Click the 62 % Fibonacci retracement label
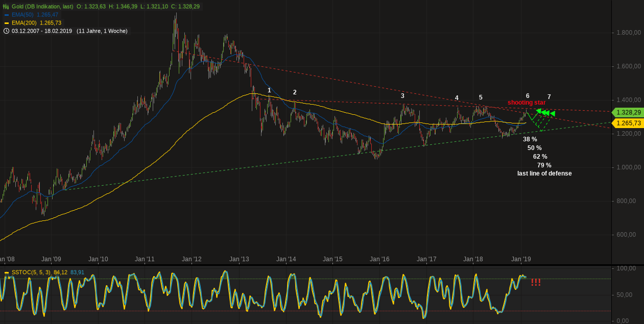The image size is (644, 324). tap(540, 156)
